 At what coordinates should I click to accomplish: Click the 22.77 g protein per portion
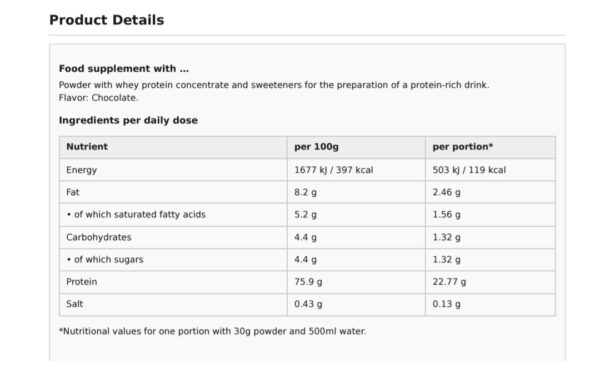449,282
